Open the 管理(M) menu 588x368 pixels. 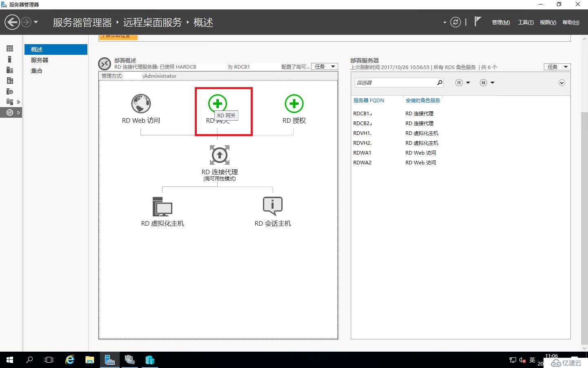pos(501,22)
